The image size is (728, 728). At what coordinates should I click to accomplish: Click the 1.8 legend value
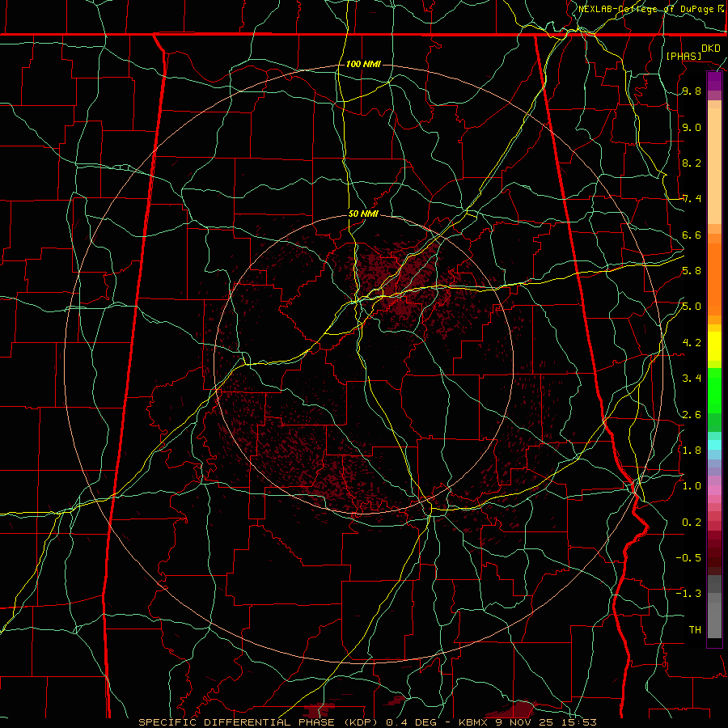point(692,451)
